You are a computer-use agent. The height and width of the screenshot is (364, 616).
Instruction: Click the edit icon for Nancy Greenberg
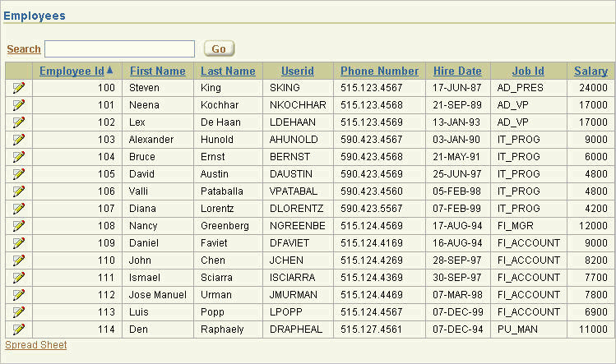[x=18, y=226]
